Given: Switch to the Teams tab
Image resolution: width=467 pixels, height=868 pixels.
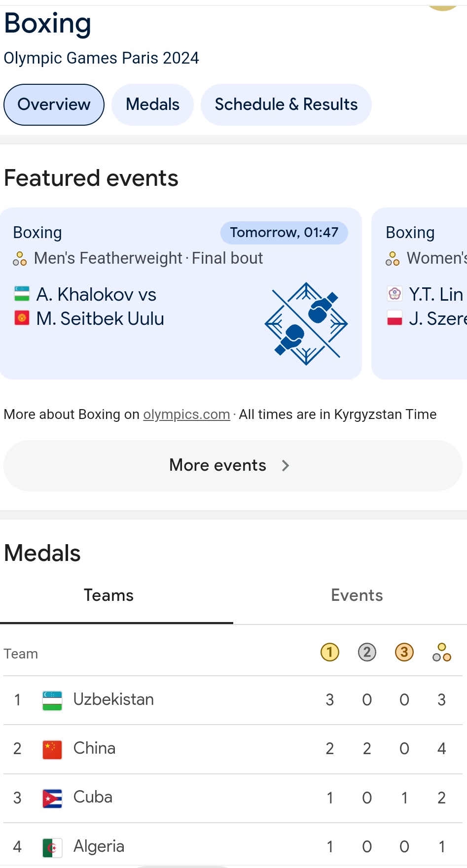Looking at the screenshot, I should click(108, 595).
